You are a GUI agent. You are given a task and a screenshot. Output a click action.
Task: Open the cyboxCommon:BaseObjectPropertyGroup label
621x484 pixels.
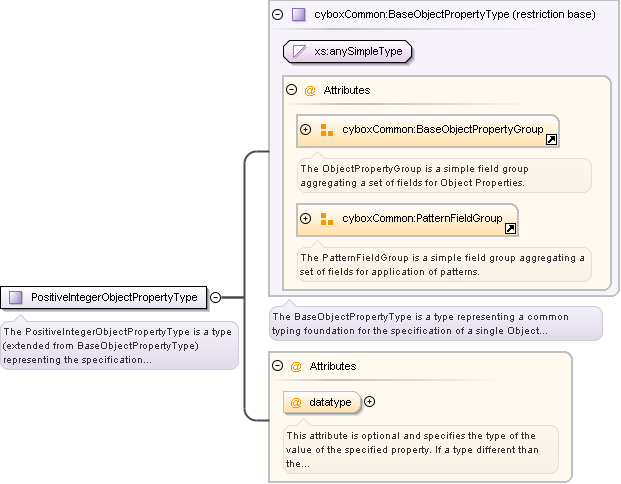pyautogui.click(x=442, y=130)
